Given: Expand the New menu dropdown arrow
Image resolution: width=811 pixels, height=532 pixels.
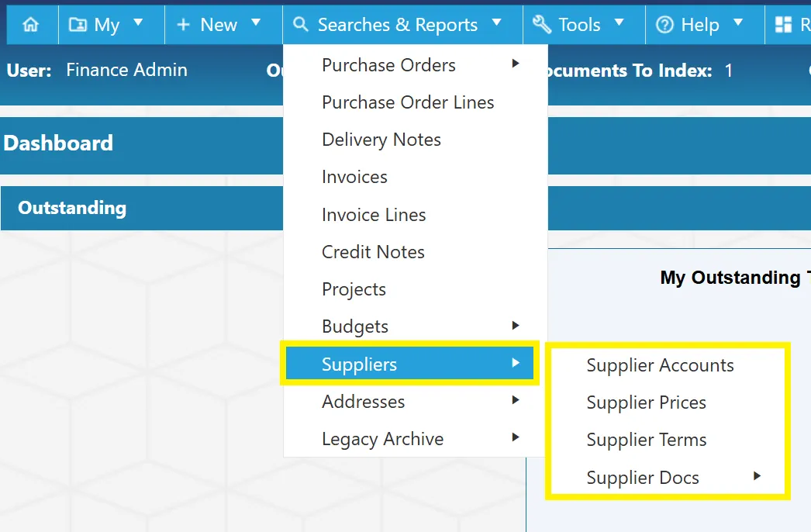Looking at the screenshot, I should pyautogui.click(x=256, y=22).
